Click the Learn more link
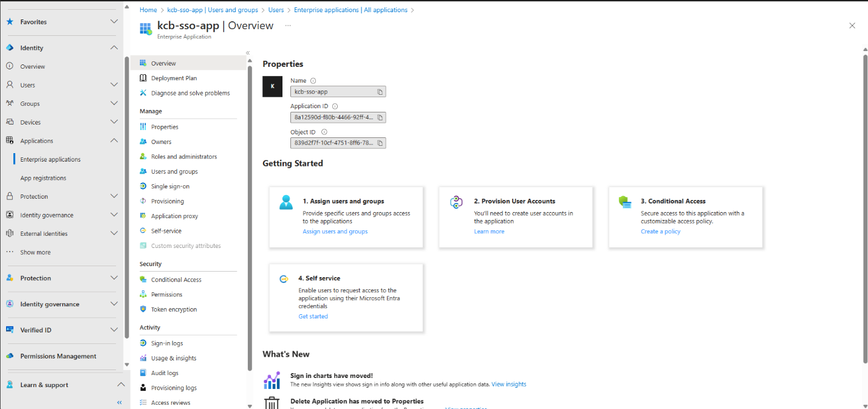This screenshot has width=868, height=409. [x=489, y=232]
